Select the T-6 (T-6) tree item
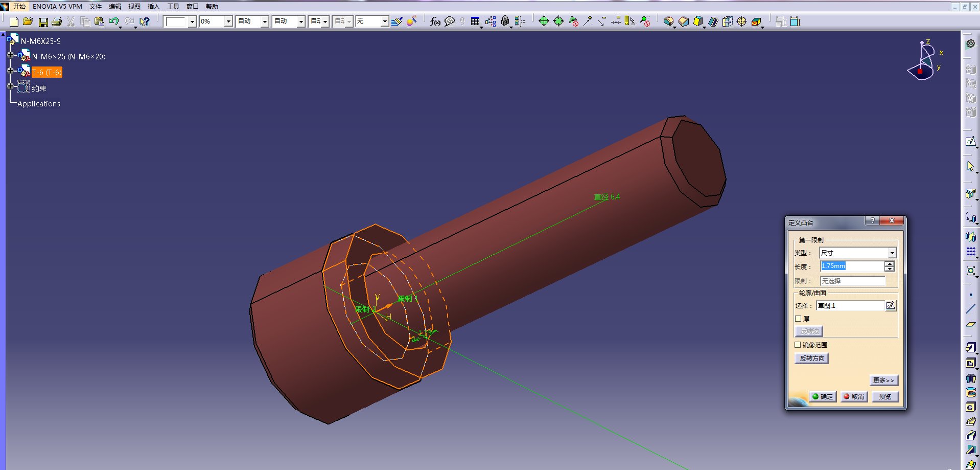Image resolution: width=980 pixels, height=470 pixels. [x=46, y=72]
